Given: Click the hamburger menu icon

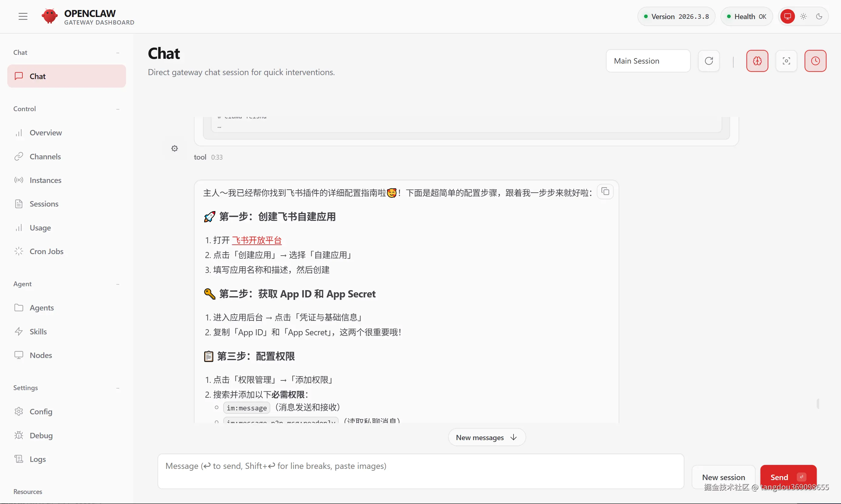Looking at the screenshot, I should pyautogui.click(x=23, y=16).
